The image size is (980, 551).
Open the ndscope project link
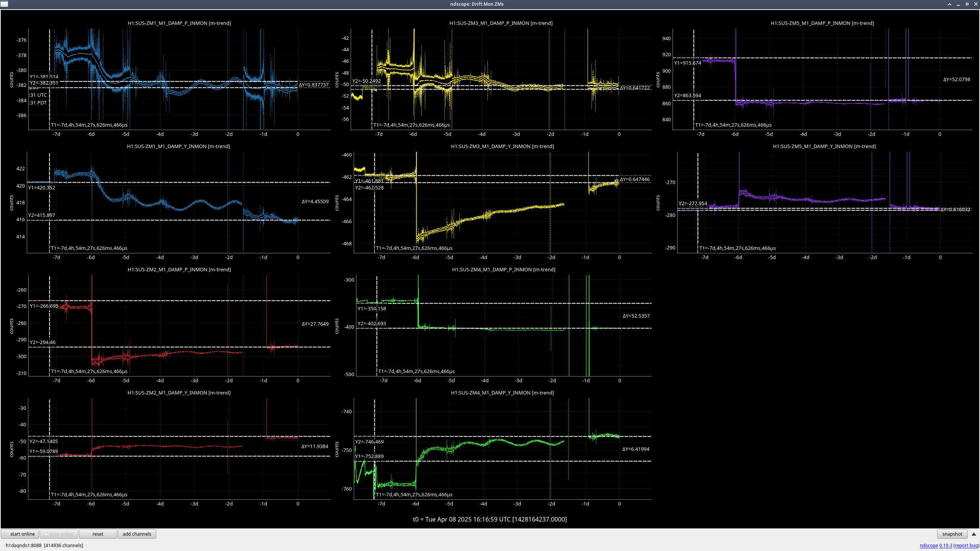tap(929, 545)
